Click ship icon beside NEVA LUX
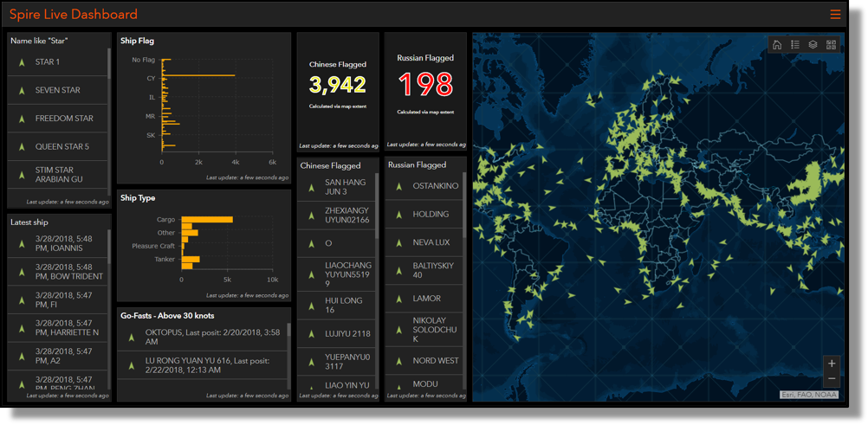The image size is (868, 425). [398, 243]
